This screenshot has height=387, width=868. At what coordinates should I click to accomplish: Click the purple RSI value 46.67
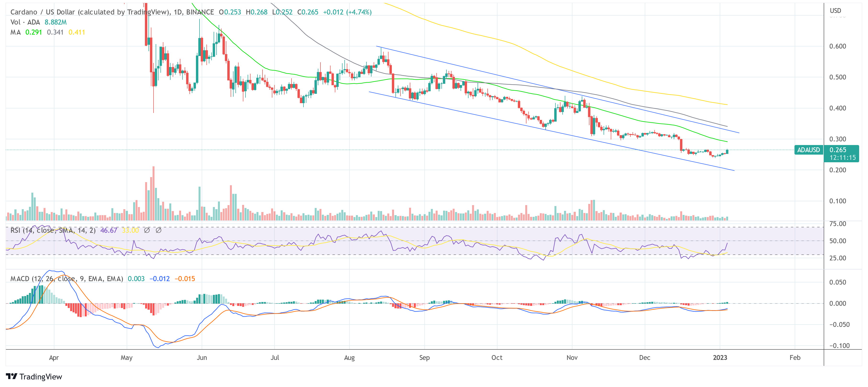[x=109, y=230]
